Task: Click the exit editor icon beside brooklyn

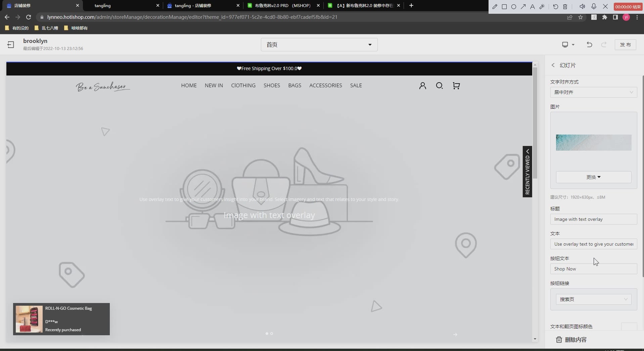Action: click(x=11, y=45)
